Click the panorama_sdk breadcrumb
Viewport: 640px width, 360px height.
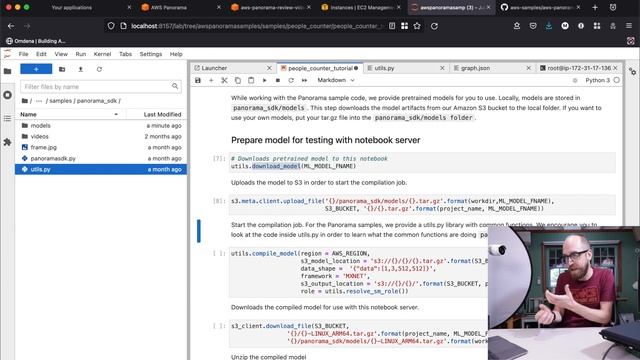[97, 101]
